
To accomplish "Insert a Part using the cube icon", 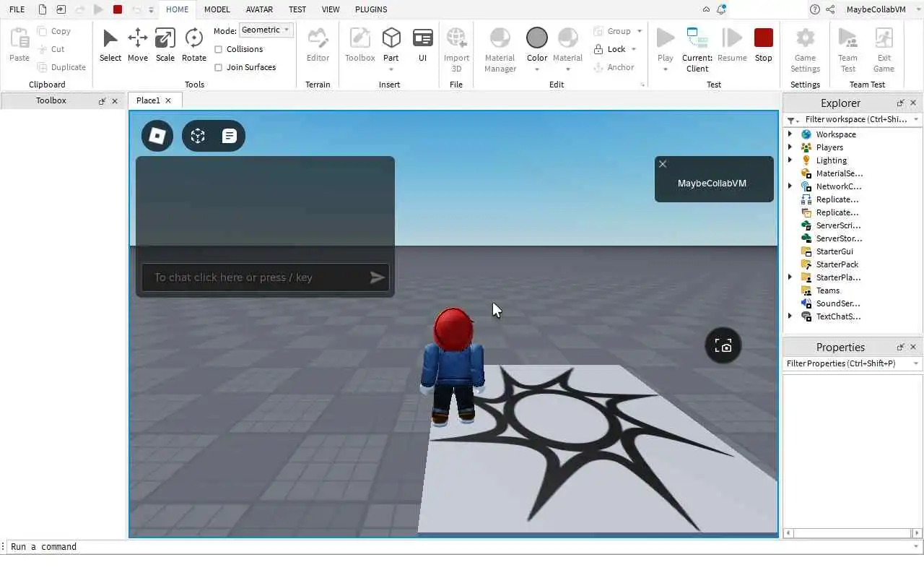I will pos(391,38).
